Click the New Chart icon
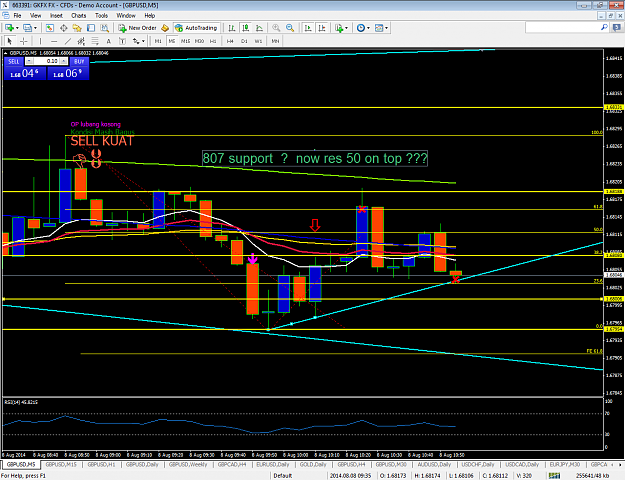This screenshot has height=480, width=625. [x=9, y=28]
